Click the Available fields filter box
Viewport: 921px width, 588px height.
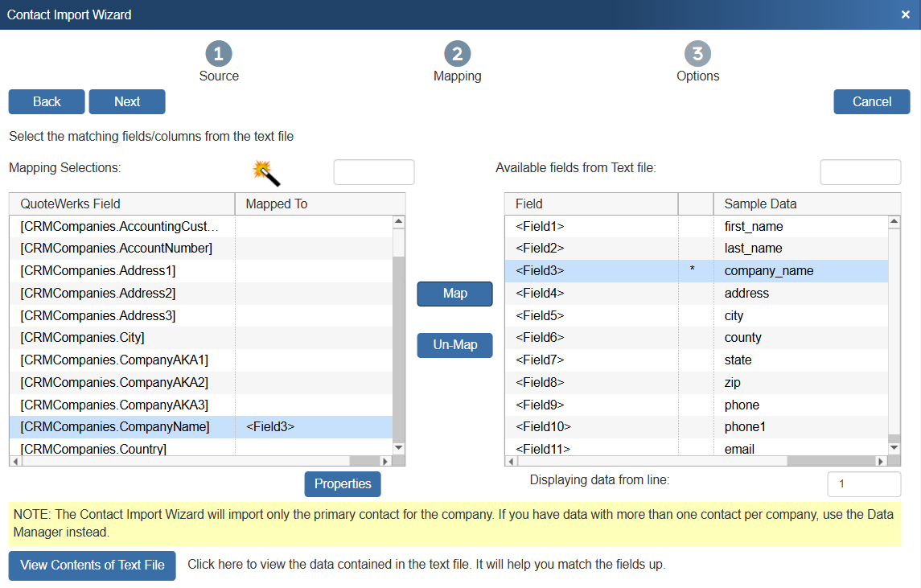(x=860, y=172)
